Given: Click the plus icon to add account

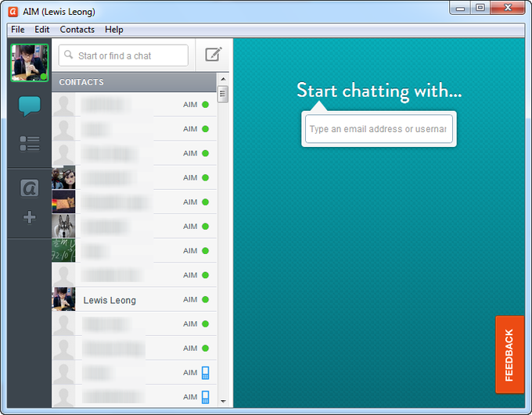Looking at the screenshot, I should (x=30, y=217).
